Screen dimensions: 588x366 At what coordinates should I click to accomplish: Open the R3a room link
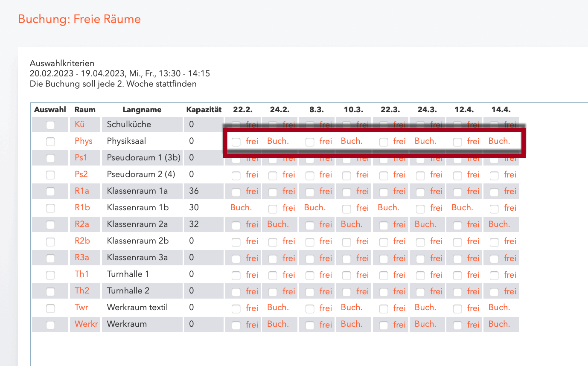click(82, 257)
